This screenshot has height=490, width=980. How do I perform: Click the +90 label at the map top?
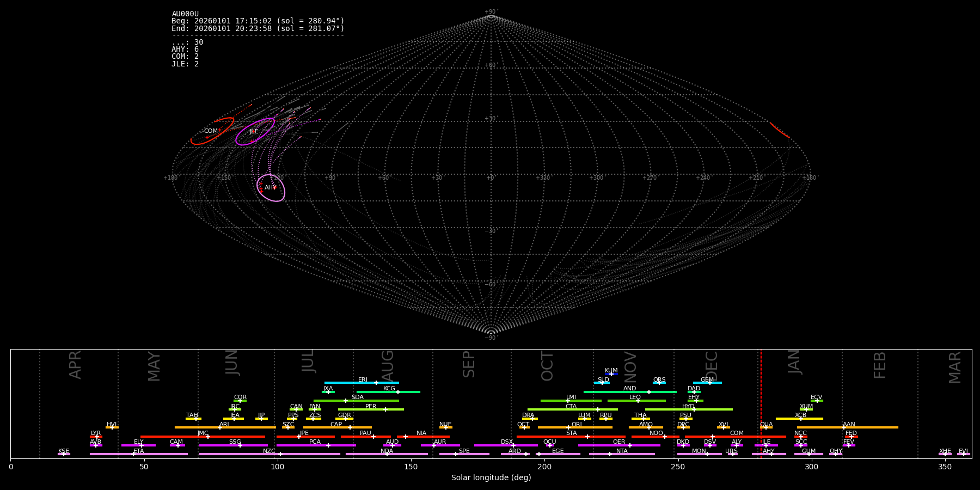(x=491, y=11)
